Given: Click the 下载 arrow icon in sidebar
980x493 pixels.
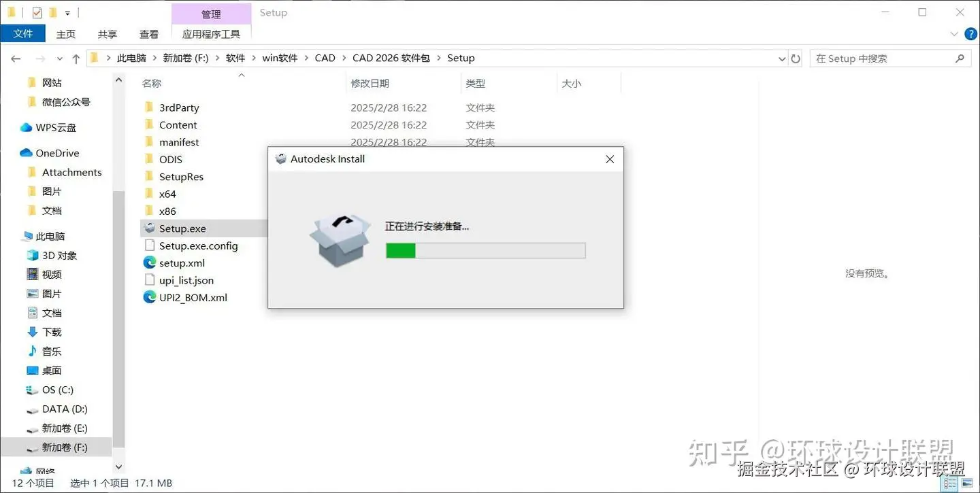Looking at the screenshot, I should [32, 332].
